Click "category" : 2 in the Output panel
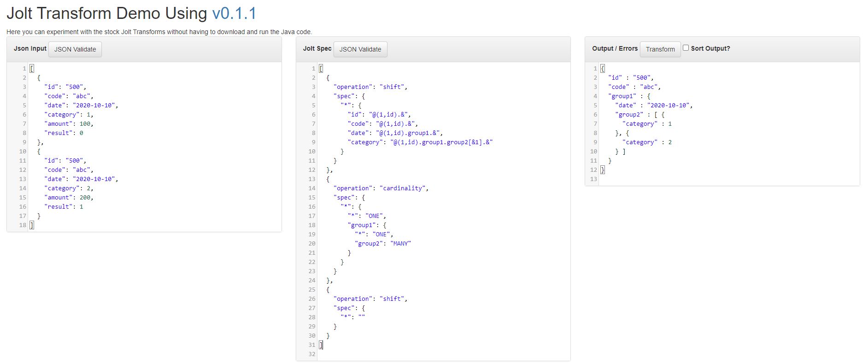 coord(647,142)
